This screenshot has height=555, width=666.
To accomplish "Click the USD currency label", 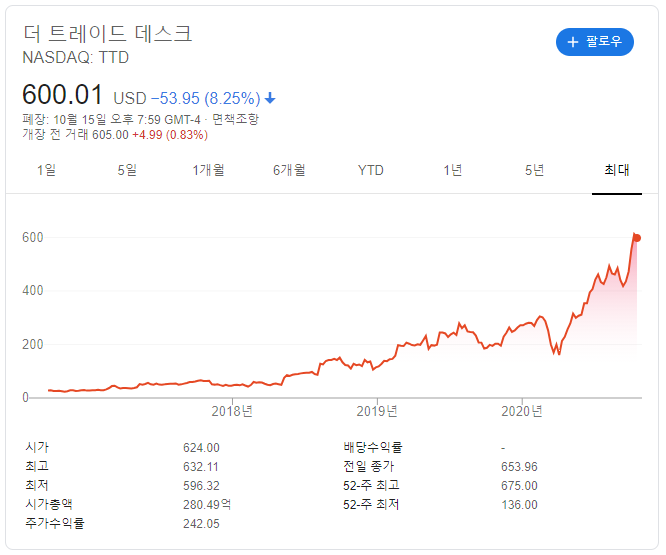I will [130, 99].
